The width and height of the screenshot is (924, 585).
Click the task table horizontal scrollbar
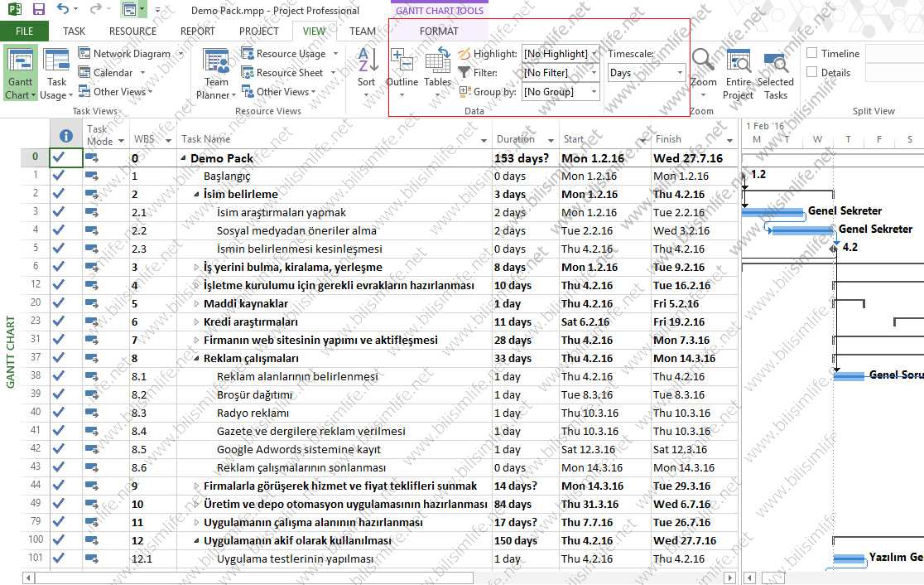(253, 578)
